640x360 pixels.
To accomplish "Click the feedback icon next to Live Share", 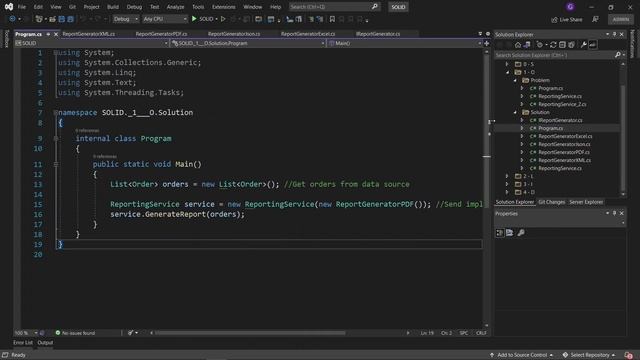I will (596, 19).
